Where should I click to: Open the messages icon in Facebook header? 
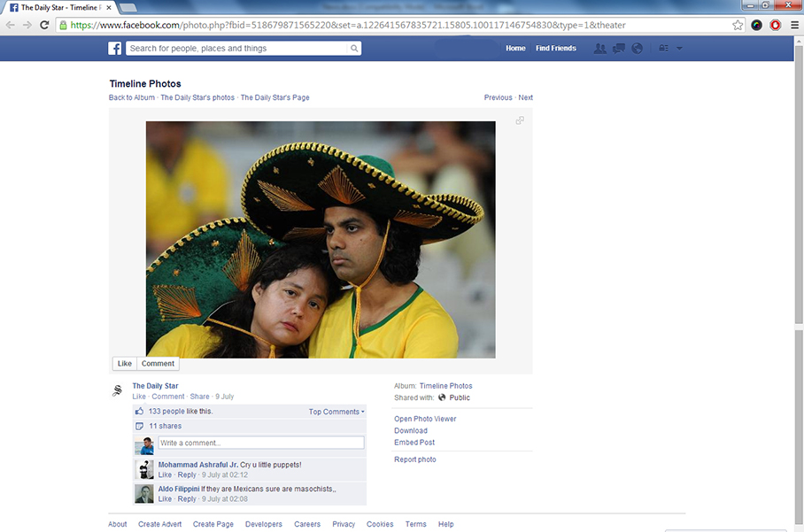pyautogui.click(x=619, y=48)
